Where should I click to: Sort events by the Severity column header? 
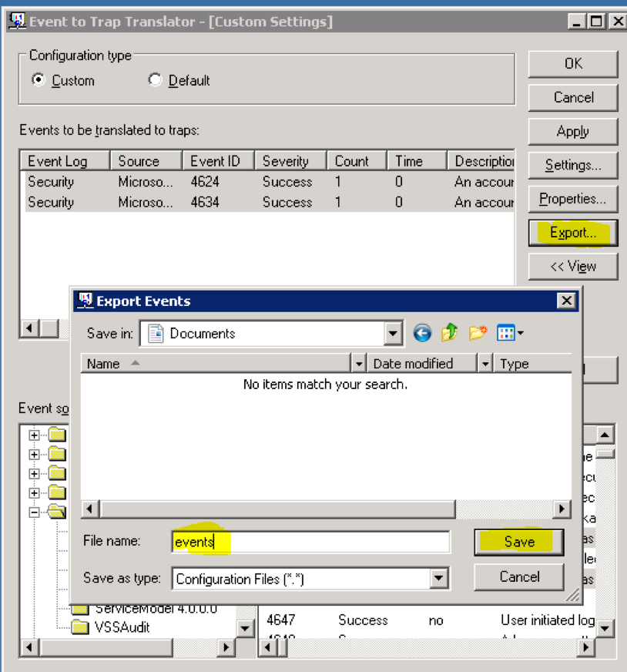(285, 160)
